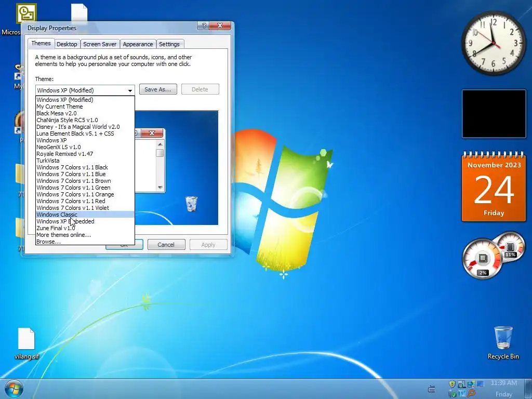The height and width of the screenshot is (399, 532).
Task: Click the Save As... button
Action: click(x=158, y=89)
